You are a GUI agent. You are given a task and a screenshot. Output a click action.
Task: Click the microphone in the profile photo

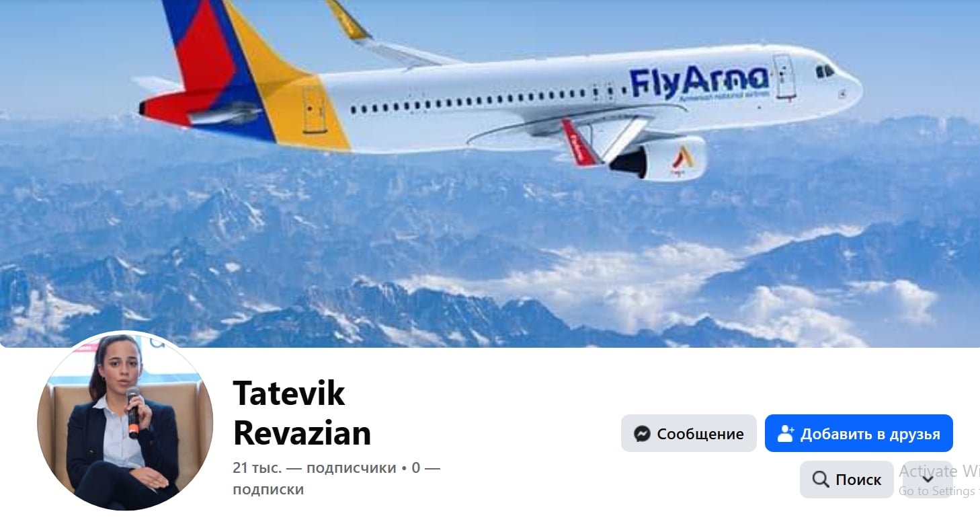coord(133,410)
